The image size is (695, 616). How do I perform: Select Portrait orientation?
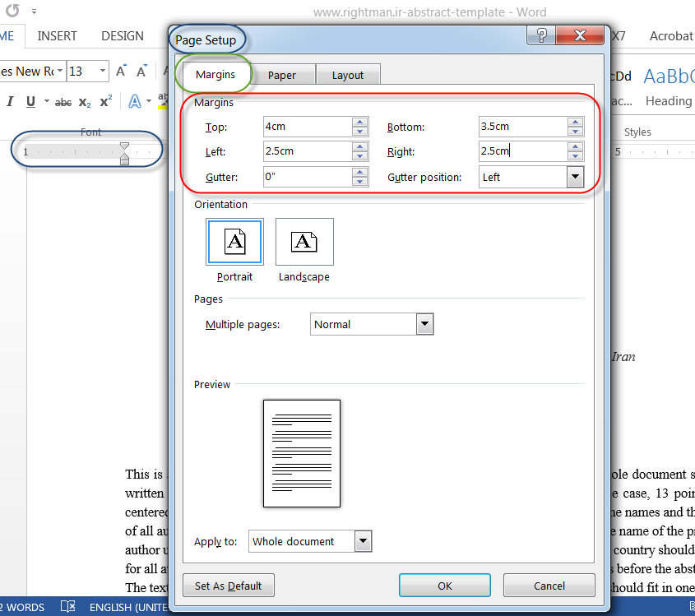(x=234, y=242)
